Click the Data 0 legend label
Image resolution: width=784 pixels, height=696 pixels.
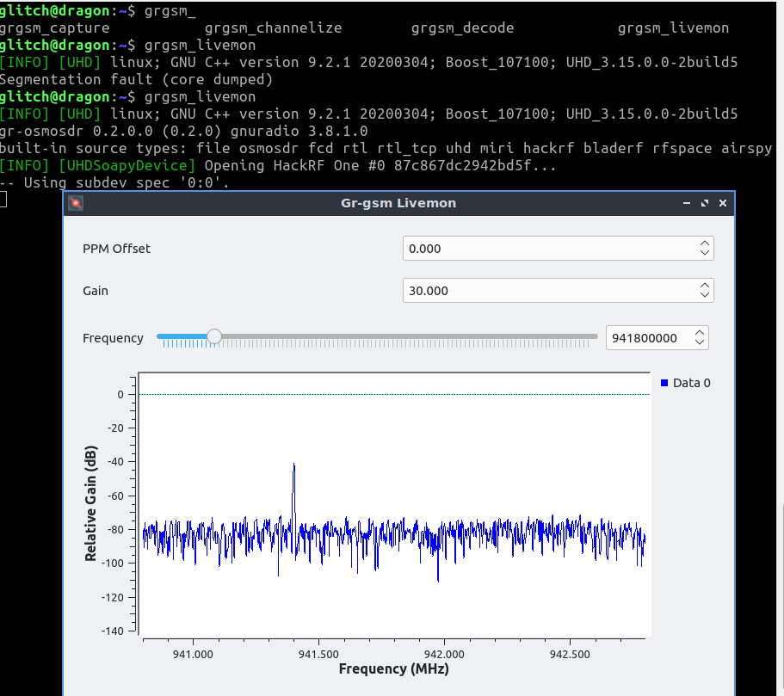(x=692, y=383)
